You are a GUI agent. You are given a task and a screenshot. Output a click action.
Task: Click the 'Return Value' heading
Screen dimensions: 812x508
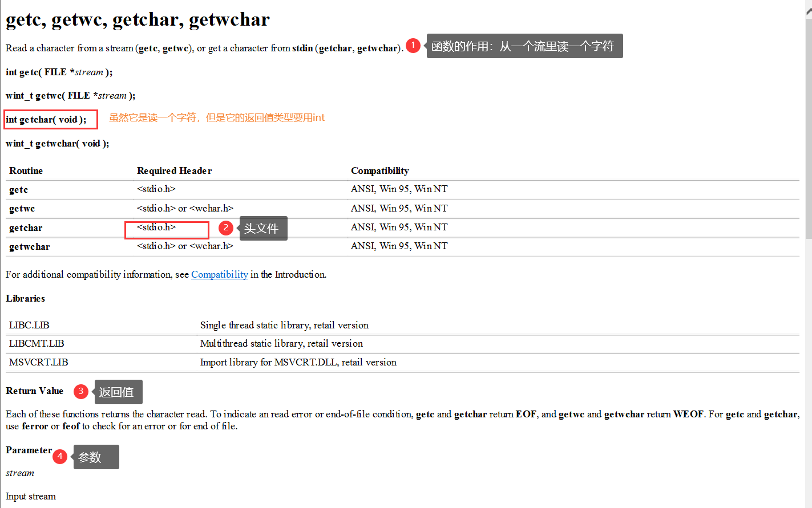[35, 391]
